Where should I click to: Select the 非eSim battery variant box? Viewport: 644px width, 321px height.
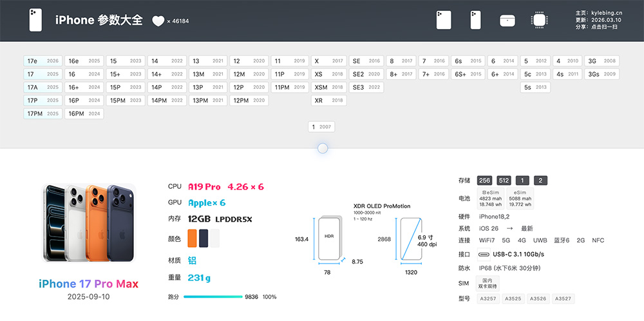[491, 198]
